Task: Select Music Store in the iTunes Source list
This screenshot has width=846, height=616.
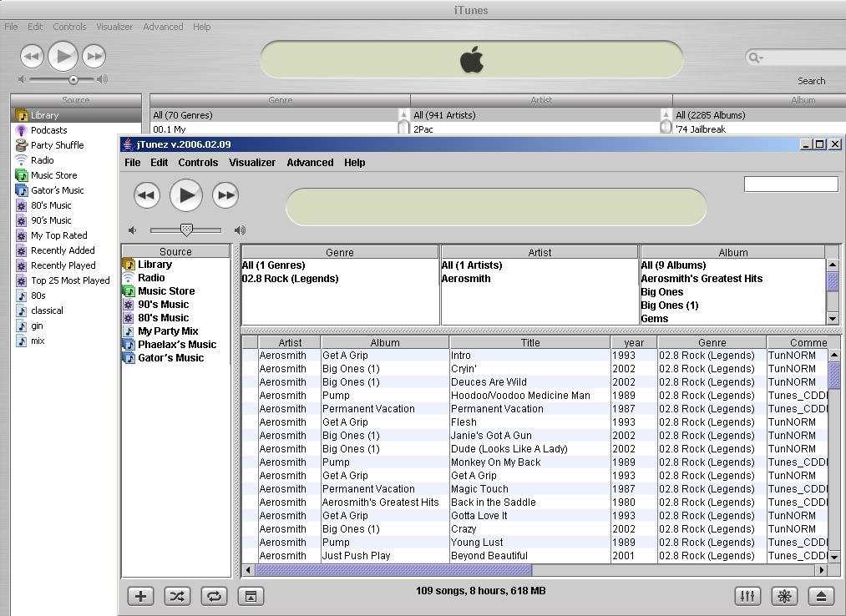Action: coord(53,175)
